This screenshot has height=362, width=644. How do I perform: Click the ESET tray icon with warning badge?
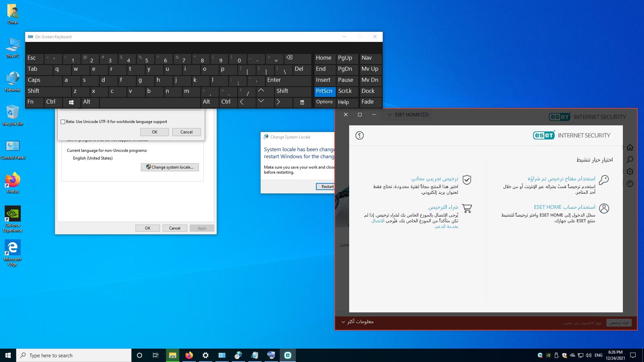pyautogui.click(x=540, y=355)
